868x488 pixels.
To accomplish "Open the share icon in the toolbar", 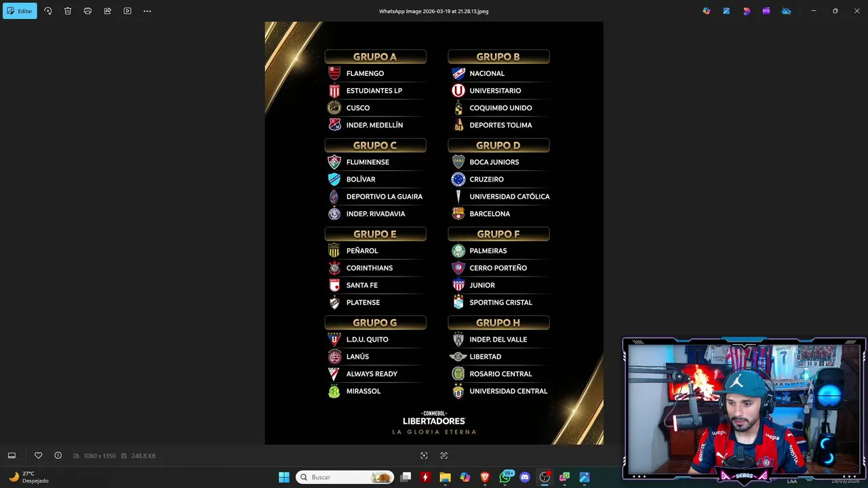I will 107,11.
